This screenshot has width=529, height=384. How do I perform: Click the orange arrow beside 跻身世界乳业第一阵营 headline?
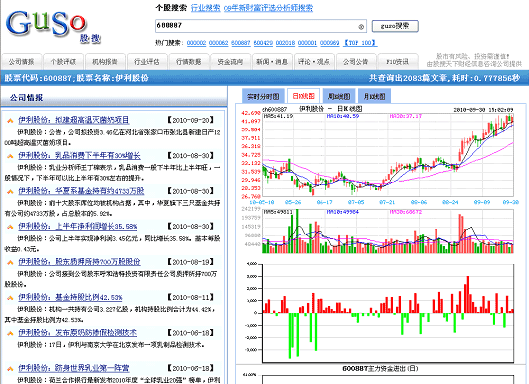(10, 368)
